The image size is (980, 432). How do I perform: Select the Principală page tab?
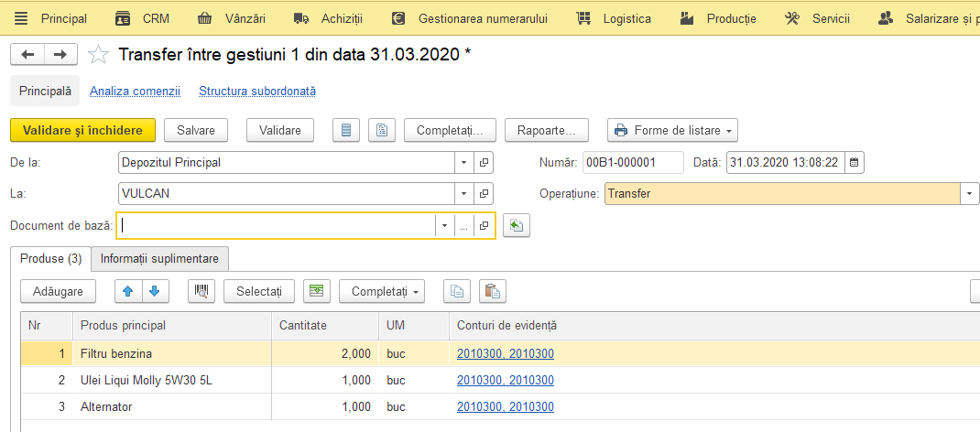click(45, 92)
